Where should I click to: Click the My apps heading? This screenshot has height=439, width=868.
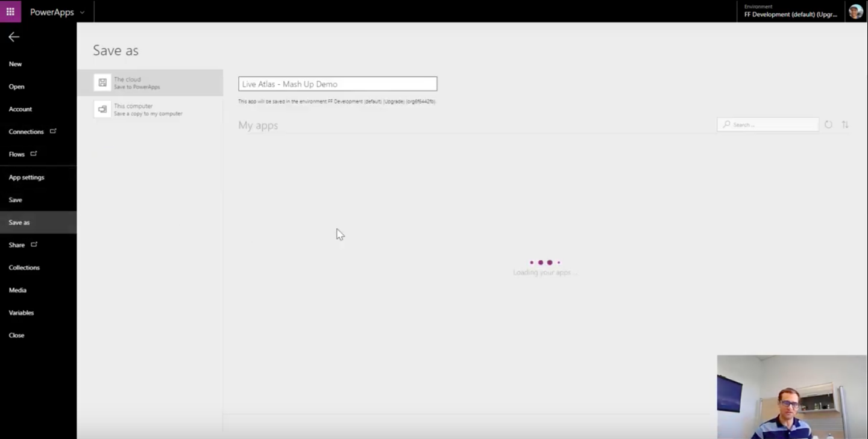click(258, 125)
